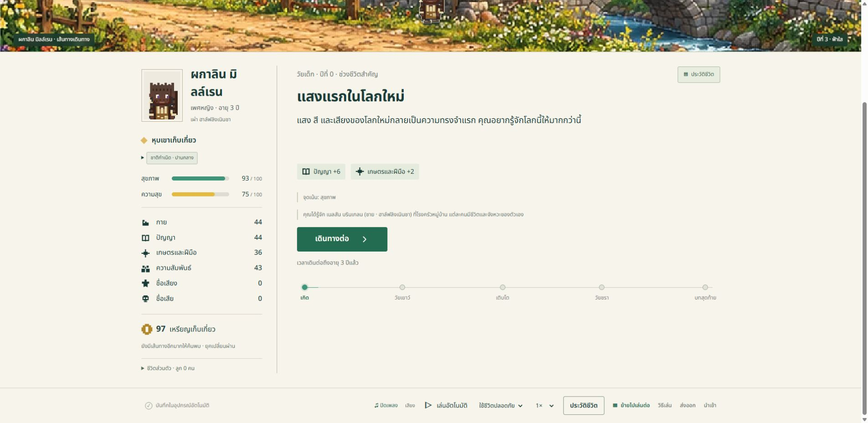Click the autosave checkmark icon at the bottom left

click(x=149, y=406)
